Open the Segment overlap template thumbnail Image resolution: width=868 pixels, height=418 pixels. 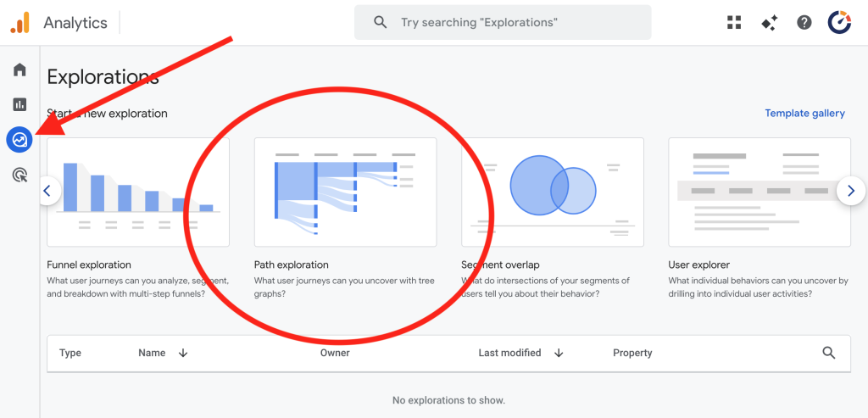pyautogui.click(x=553, y=192)
